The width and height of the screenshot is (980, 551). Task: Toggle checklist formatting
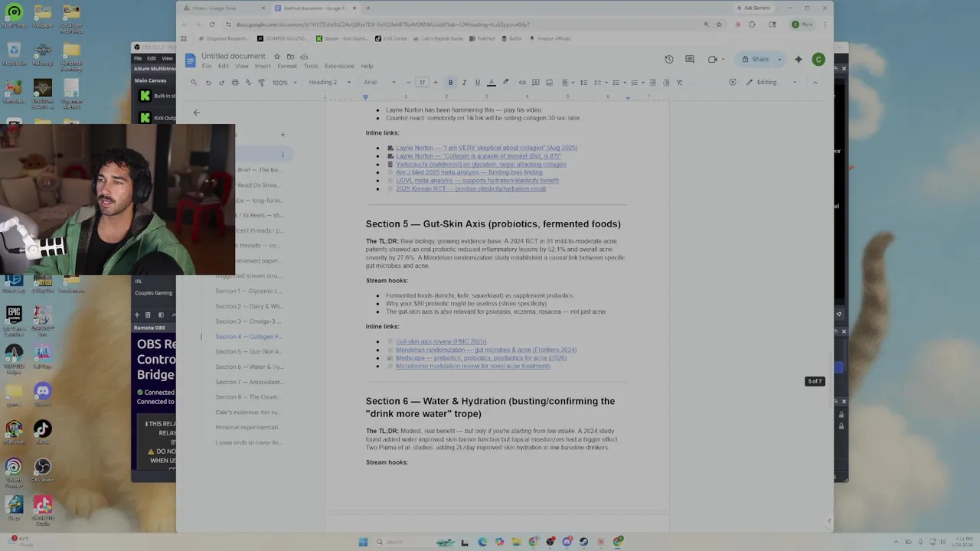click(x=599, y=83)
